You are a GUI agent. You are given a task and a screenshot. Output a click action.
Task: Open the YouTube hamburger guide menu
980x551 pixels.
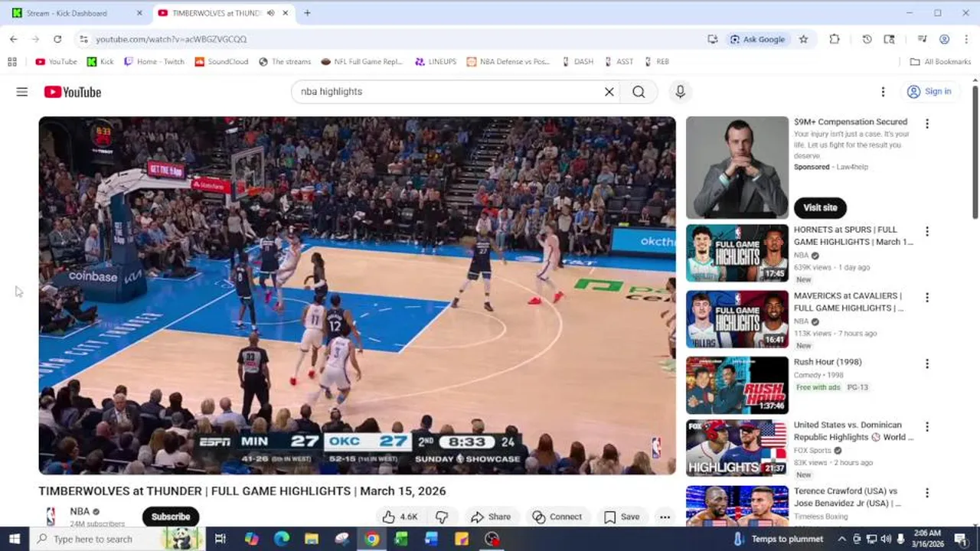pos(21,92)
